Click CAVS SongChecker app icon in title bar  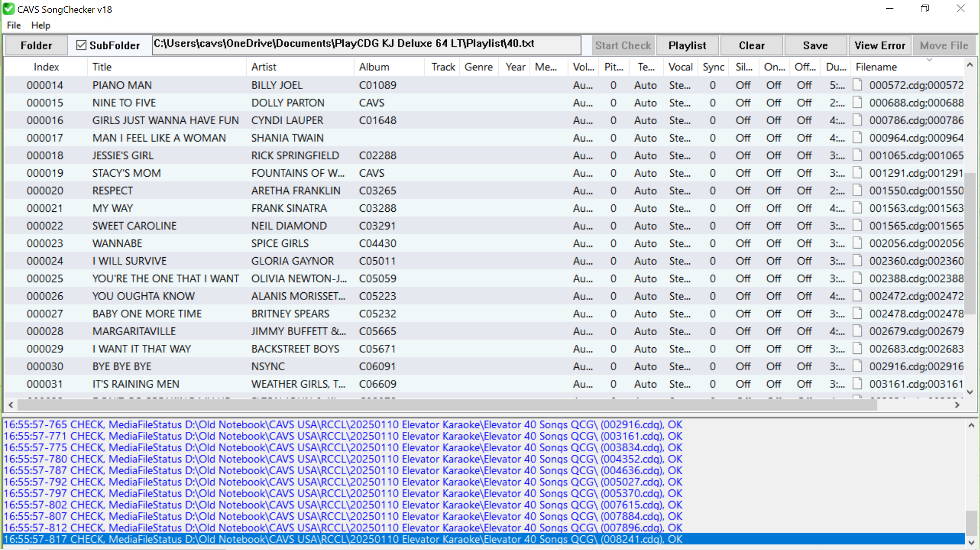point(9,9)
